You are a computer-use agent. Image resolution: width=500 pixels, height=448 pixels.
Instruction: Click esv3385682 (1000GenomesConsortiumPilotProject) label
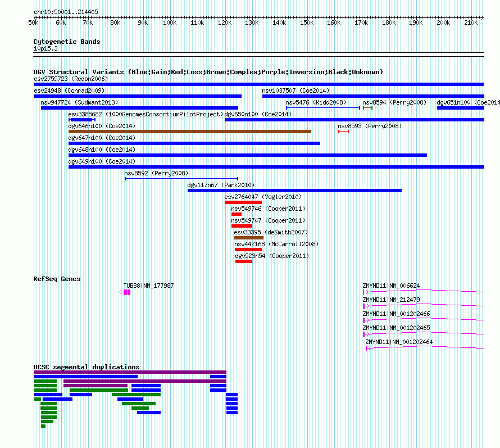[x=146, y=114]
